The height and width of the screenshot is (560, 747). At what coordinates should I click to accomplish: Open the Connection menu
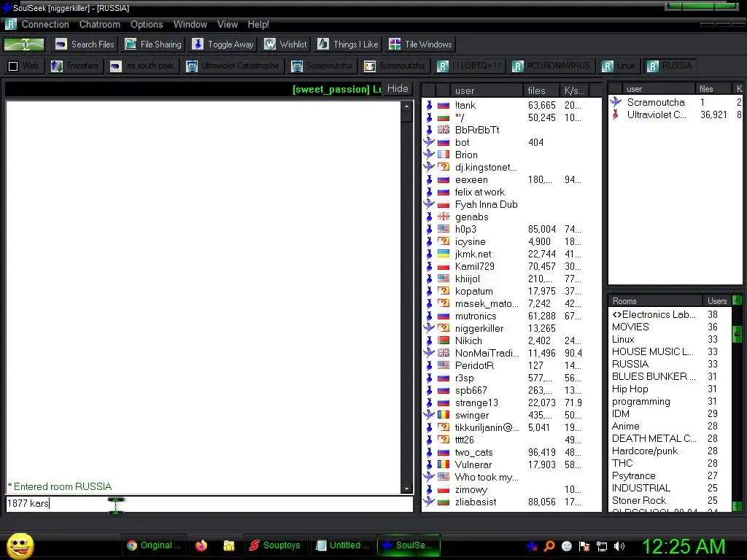[45, 24]
